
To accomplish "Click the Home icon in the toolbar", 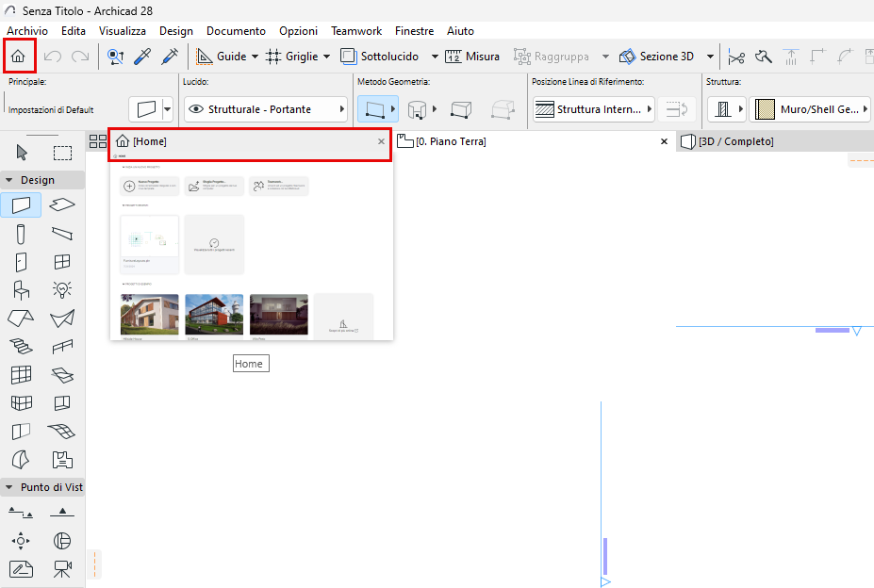I will coord(19,57).
